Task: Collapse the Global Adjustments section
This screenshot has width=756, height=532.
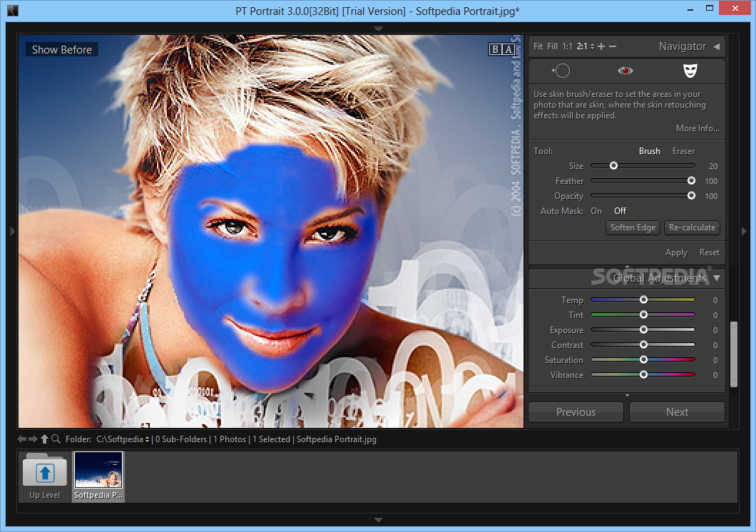Action: pos(717,278)
